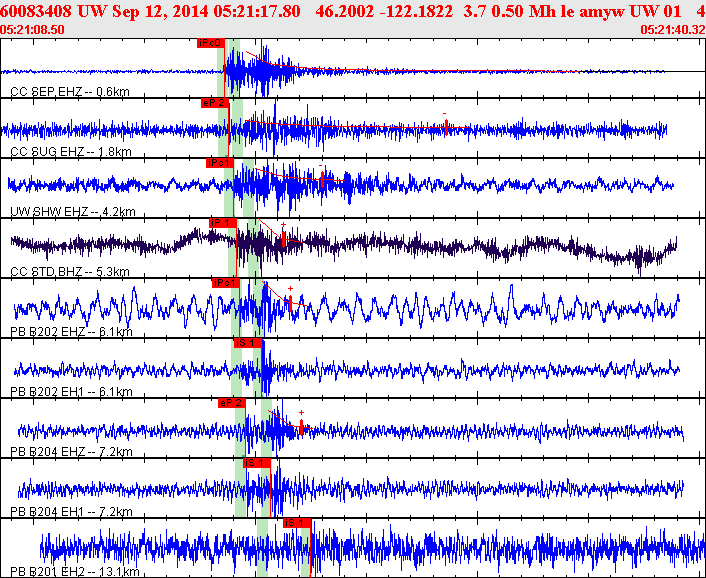Select the iPc1 pick label on SHW trace
706x578 pixels.
(x=220, y=163)
